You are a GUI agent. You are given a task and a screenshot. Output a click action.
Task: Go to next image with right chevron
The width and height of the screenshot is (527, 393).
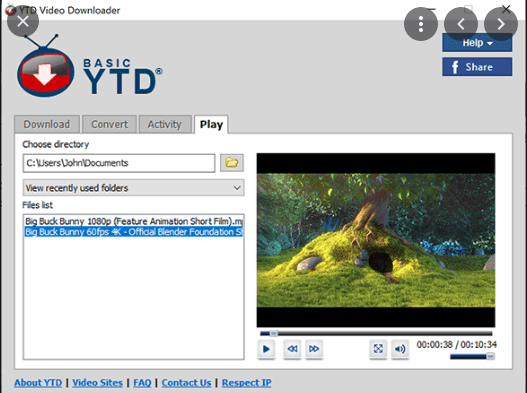(x=501, y=24)
